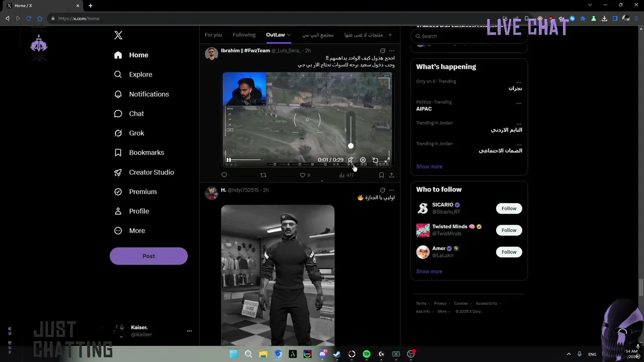Open the Explore page
Screen dimensions: 644x362
[x=133, y=74]
